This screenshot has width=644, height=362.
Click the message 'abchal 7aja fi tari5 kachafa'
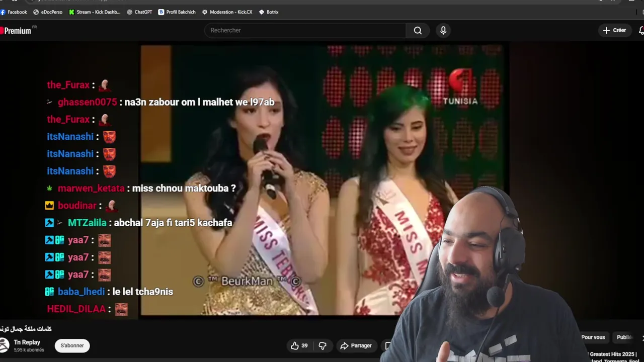click(x=173, y=223)
